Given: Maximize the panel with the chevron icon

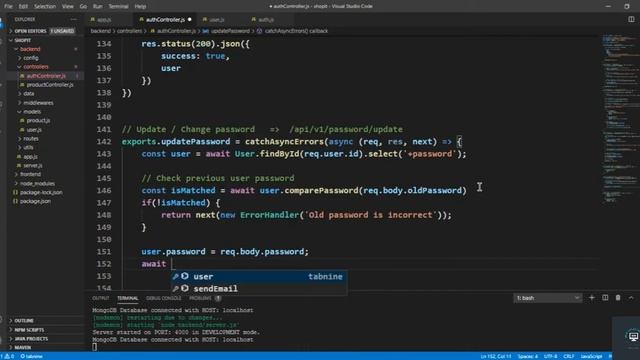Looking at the screenshot, I should pyautogui.click(x=631, y=298).
